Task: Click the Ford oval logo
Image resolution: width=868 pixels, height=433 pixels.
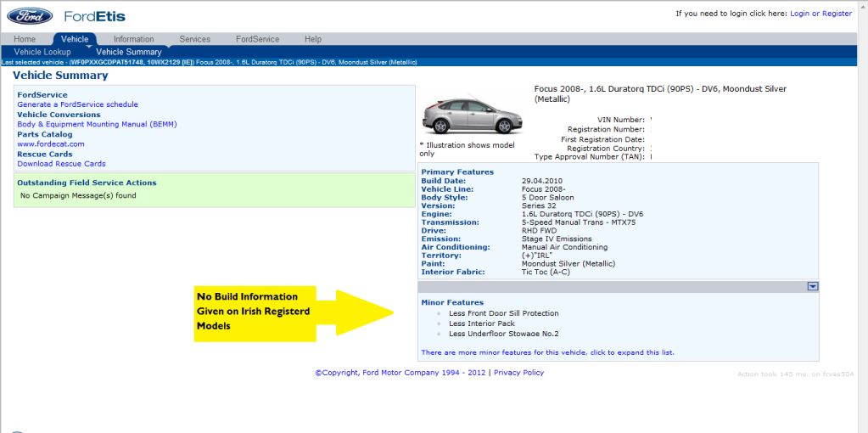Action: coord(30,16)
